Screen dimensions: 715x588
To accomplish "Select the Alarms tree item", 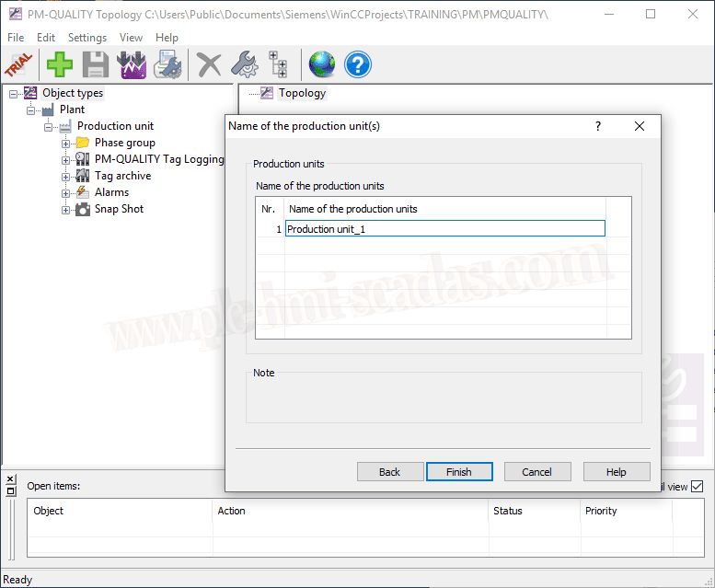I will pos(111,192).
